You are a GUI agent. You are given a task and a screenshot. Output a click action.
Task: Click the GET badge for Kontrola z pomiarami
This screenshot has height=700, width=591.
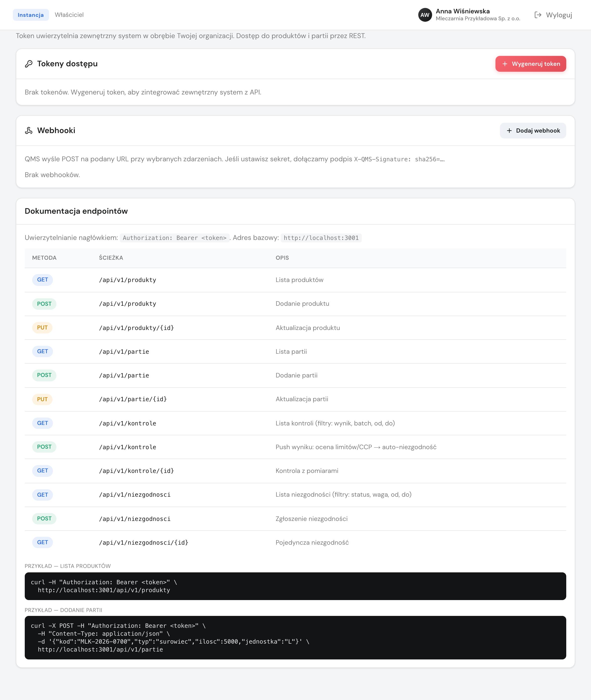pyautogui.click(x=43, y=471)
